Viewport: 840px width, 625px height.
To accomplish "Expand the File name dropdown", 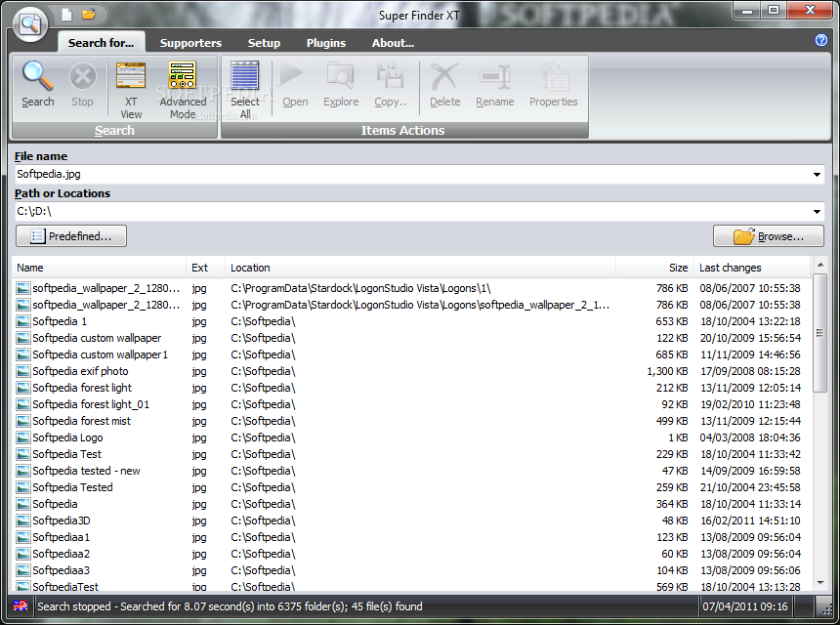I will [817, 175].
